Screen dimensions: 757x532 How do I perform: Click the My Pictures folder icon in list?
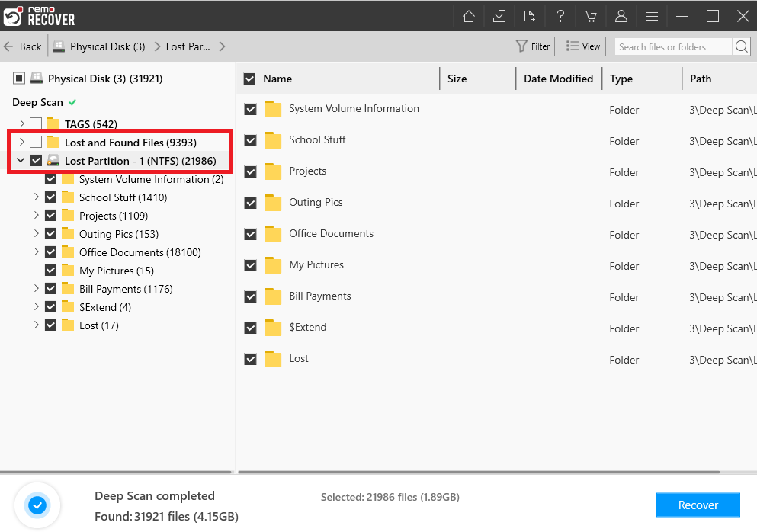coord(273,265)
